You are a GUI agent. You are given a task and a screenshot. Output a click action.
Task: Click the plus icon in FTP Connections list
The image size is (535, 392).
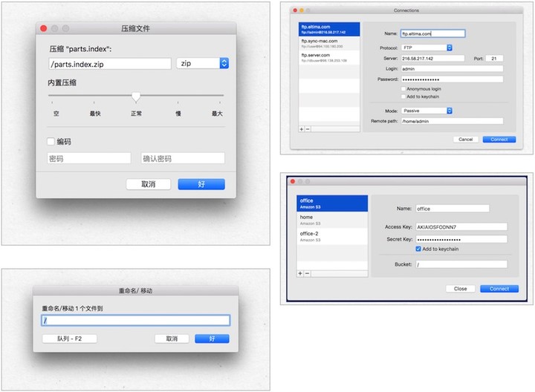(x=302, y=128)
